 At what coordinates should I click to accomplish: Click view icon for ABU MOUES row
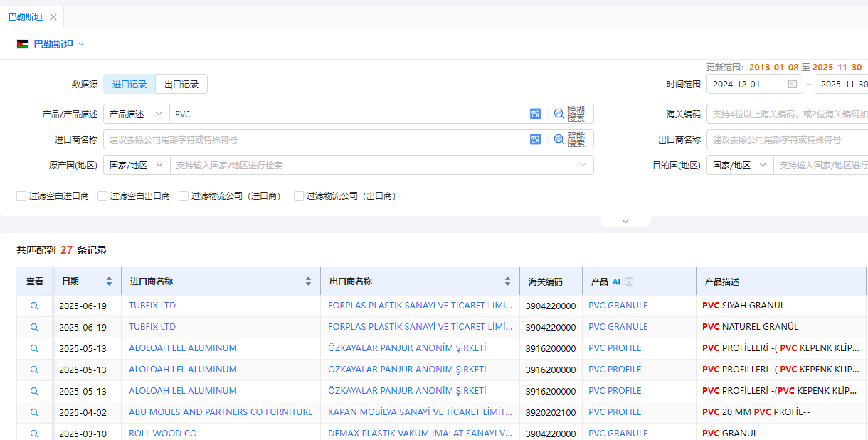tap(34, 412)
